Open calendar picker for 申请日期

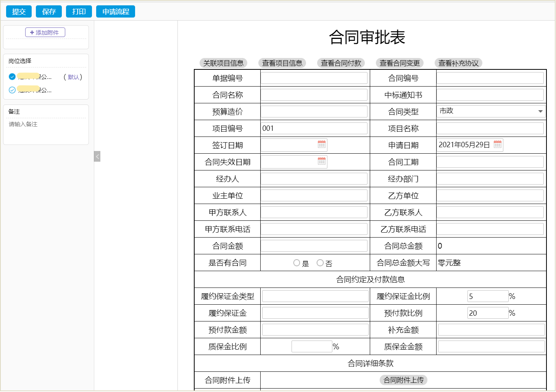click(497, 144)
